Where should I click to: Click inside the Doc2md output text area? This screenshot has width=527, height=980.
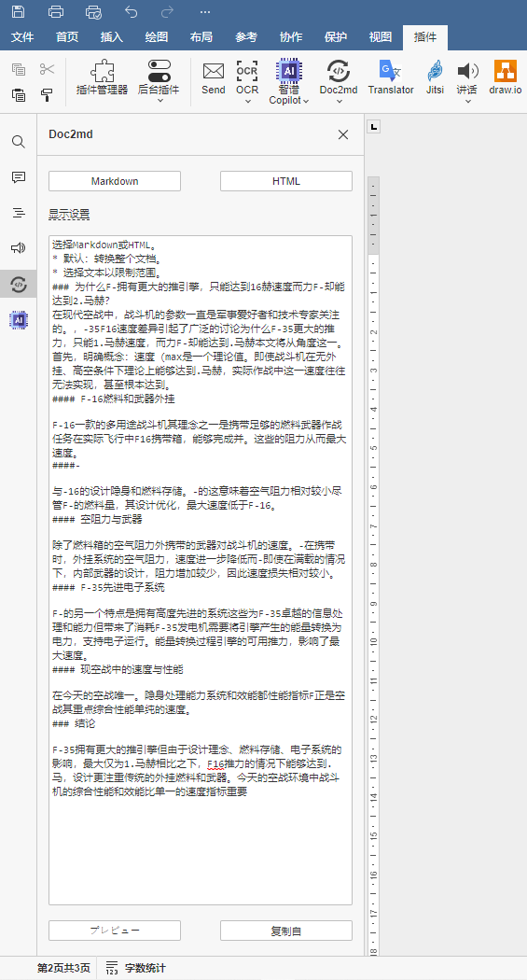click(201, 570)
